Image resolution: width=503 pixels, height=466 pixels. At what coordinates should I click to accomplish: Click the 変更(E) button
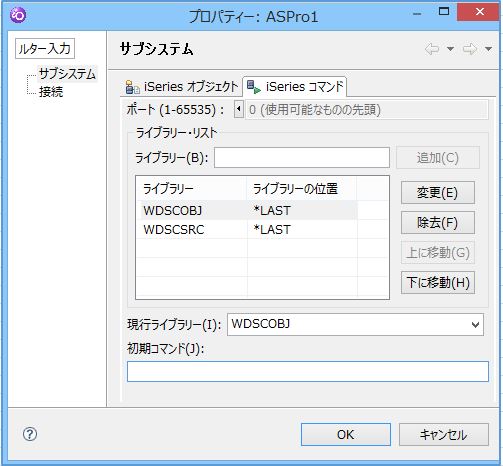coord(438,192)
